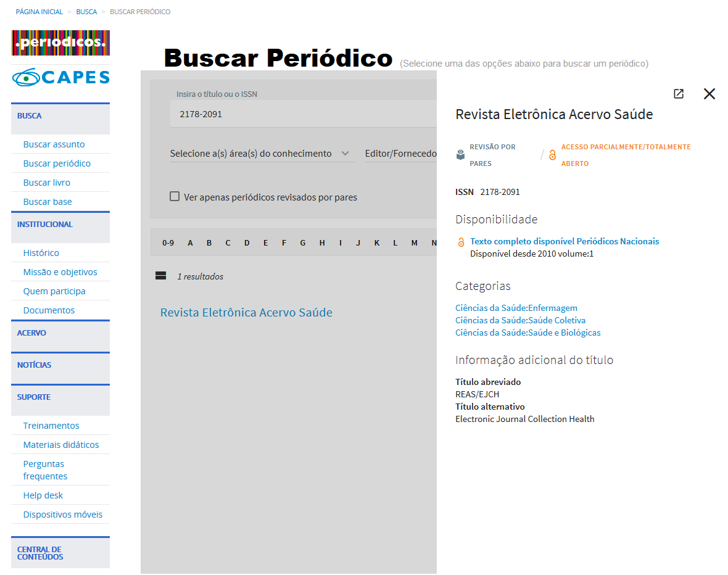Click the peer review icon
The width and height of the screenshot is (728, 575).
460,155
